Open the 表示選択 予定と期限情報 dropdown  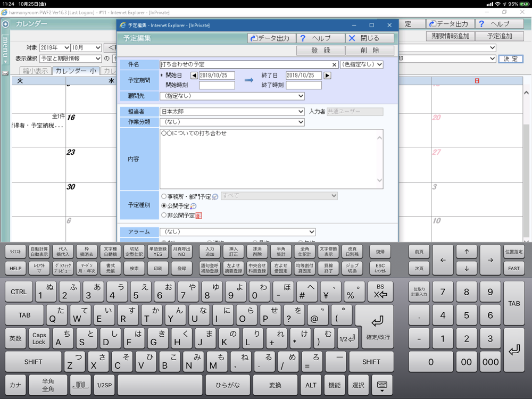point(71,59)
